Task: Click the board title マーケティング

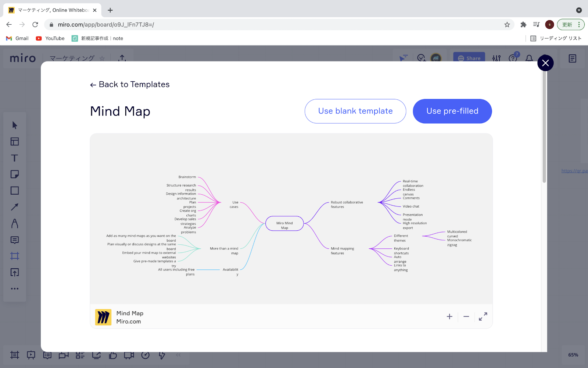Action: click(72, 58)
